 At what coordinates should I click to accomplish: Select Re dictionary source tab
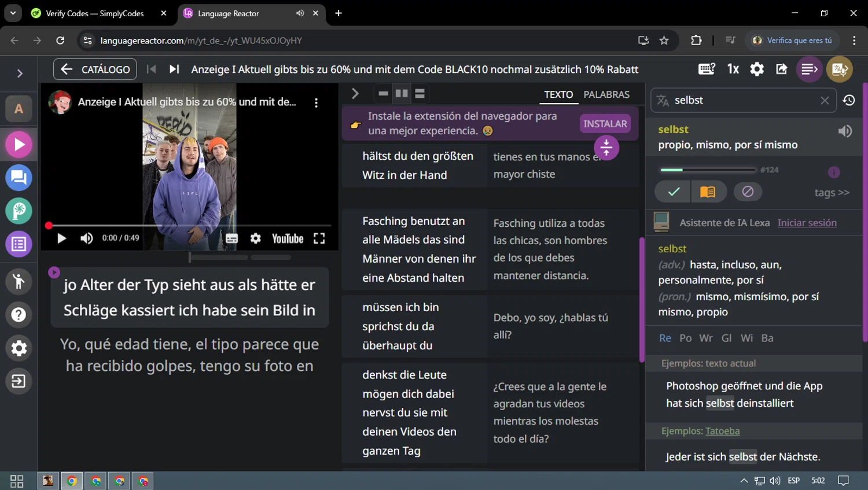click(665, 338)
